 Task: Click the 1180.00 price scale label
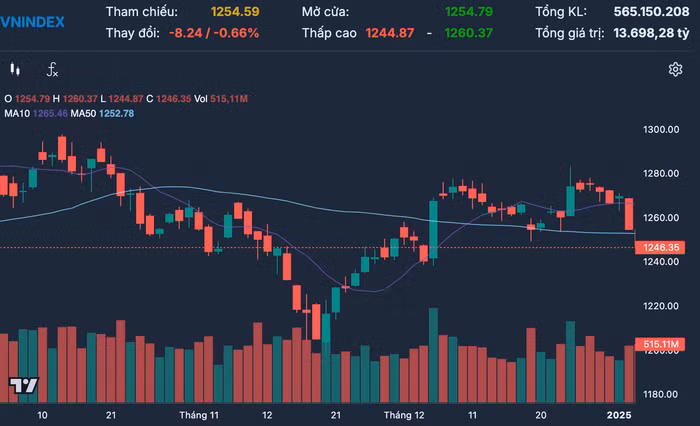coord(661,394)
